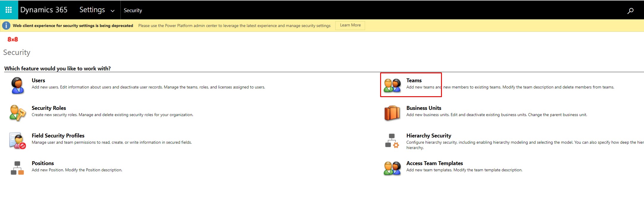Open the Users link
This screenshot has height=212, width=644.
tap(38, 80)
